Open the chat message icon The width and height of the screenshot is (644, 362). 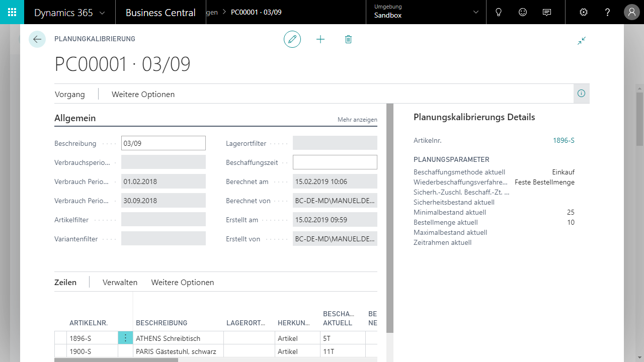547,12
